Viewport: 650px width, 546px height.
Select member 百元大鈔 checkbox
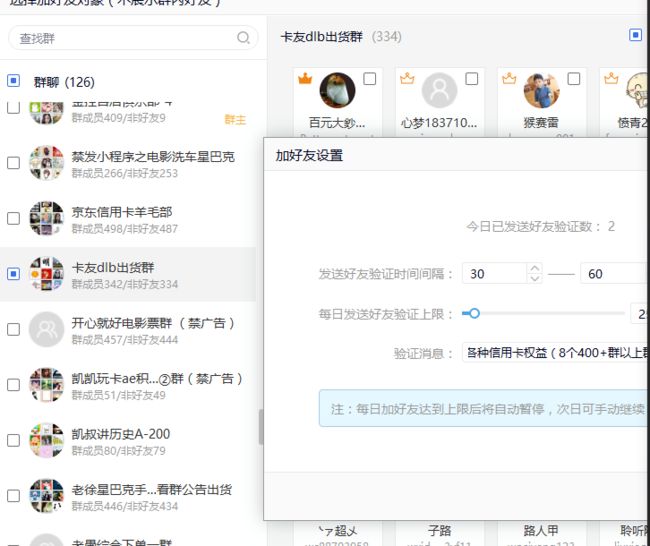369,78
